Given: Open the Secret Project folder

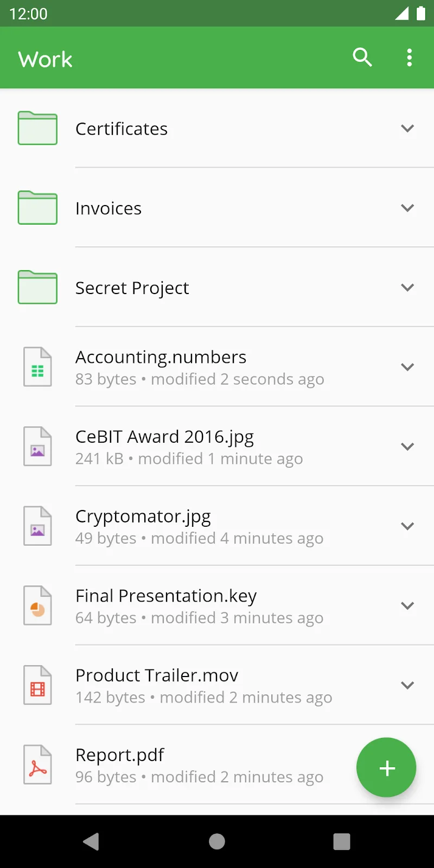Looking at the screenshot, I should pyautogui.click(x=132, y=288).
